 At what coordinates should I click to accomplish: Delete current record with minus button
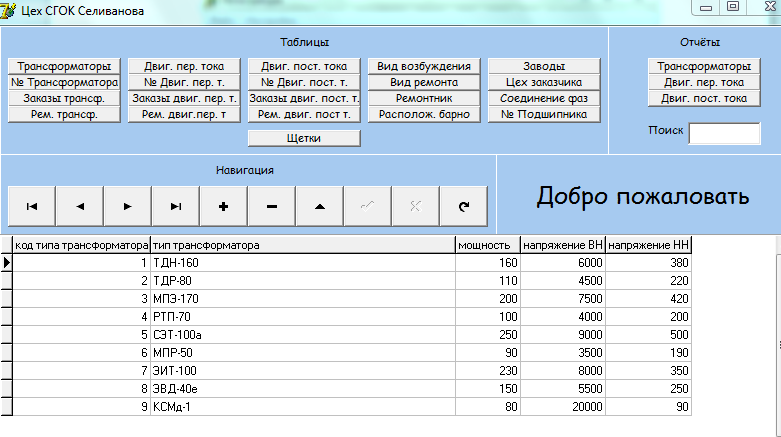(271, 206)
